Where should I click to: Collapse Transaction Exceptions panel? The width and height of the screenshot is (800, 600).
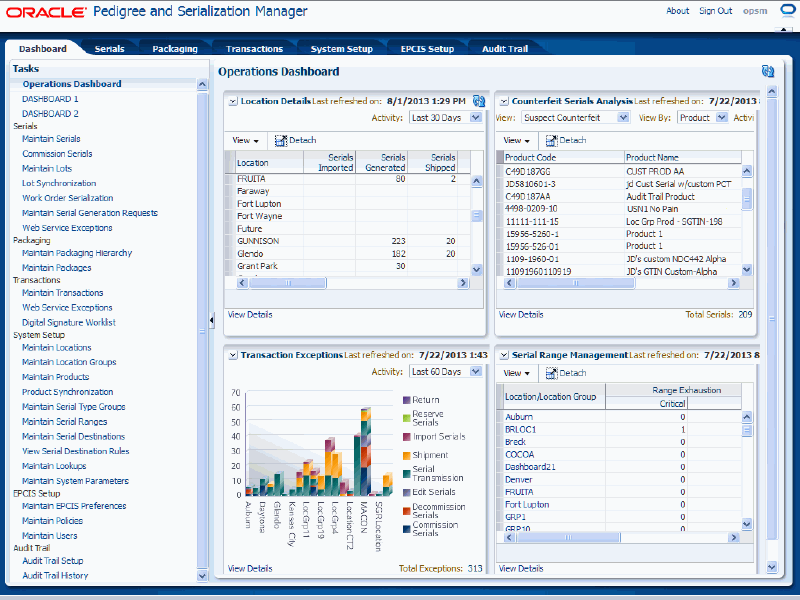click(233, 355)
